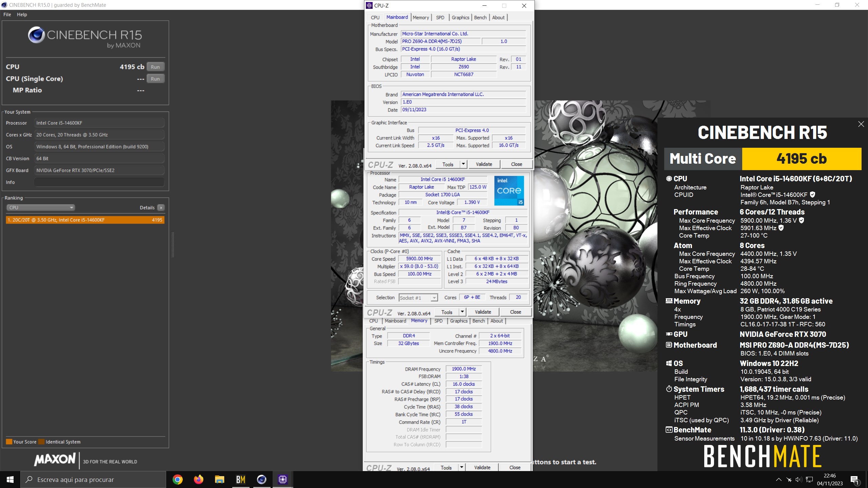
Task: Click the CPU-Z title bar icon
Action: click(x=369, y=5)
